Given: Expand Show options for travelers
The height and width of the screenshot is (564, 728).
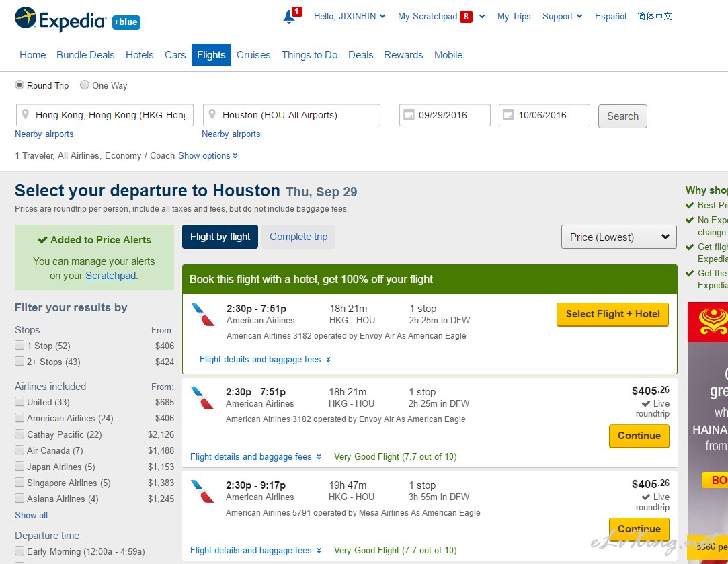Looking at the screenshot, I should [208, 155].
